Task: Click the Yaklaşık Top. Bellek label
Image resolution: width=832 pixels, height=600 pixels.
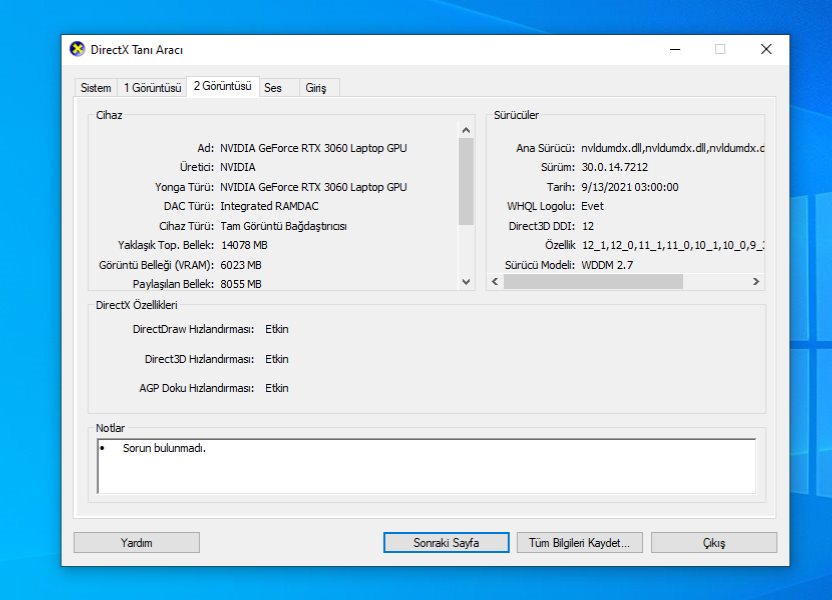Action: pos(166,245)
